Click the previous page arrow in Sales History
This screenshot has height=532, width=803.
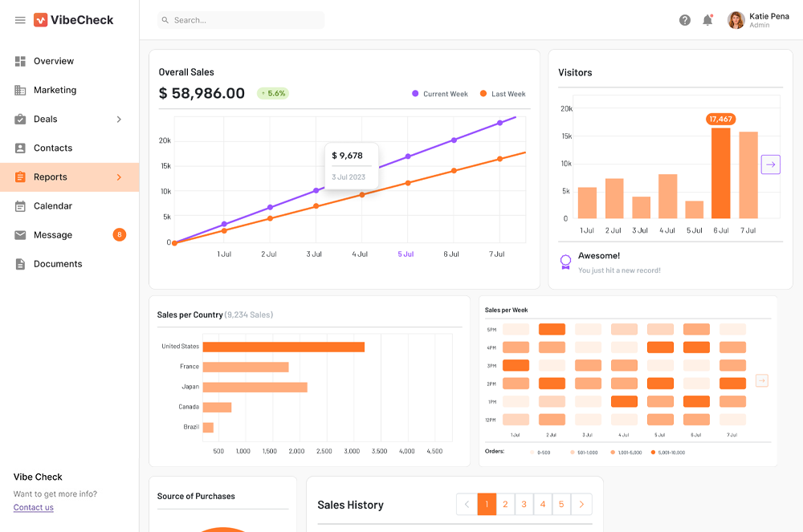click(467, 505)
